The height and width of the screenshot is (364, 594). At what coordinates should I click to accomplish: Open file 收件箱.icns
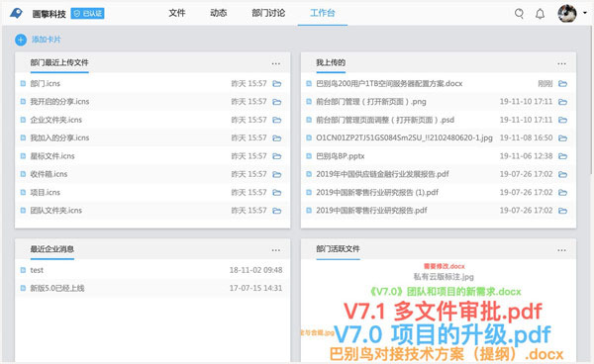(x=49, y=174)
